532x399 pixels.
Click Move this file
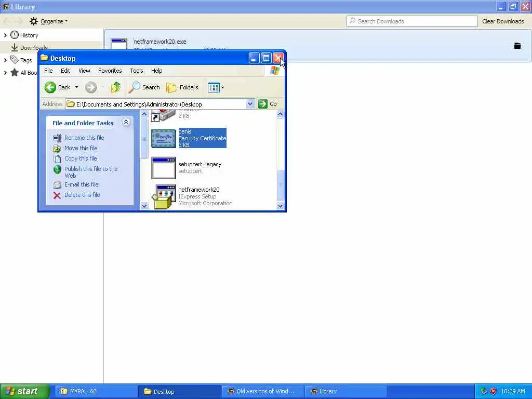(81, 148)
